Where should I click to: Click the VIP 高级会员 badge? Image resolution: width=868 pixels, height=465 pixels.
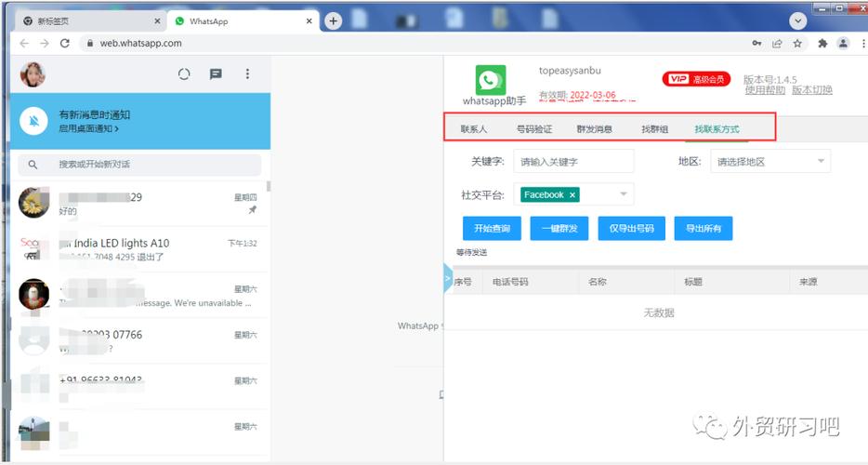point(696,79)
